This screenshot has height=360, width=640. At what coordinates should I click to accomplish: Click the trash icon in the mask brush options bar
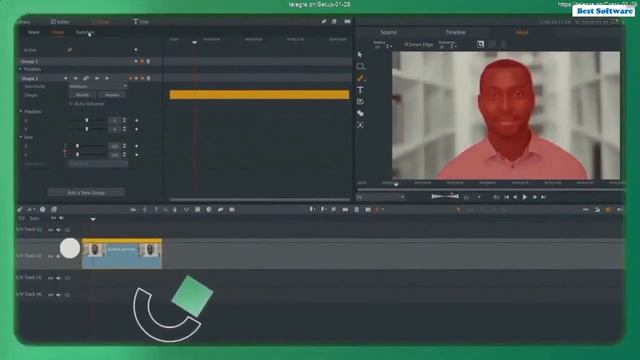[x=503, y=44]
